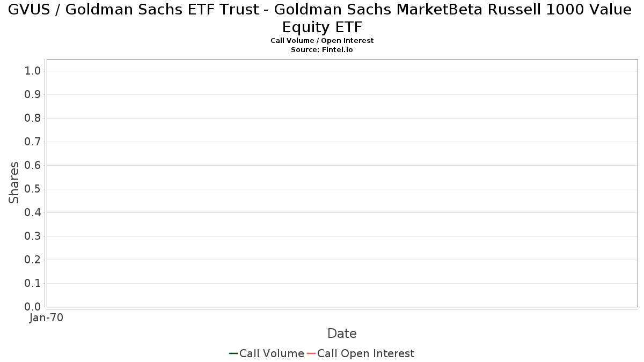Click the dark green Call Volume line swatch

click(233, 353)
